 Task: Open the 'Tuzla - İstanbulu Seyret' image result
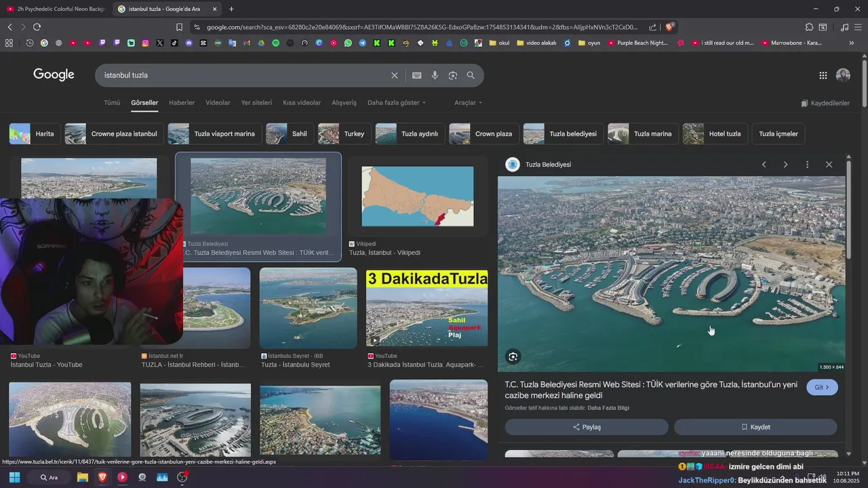[x=309, y=308]
